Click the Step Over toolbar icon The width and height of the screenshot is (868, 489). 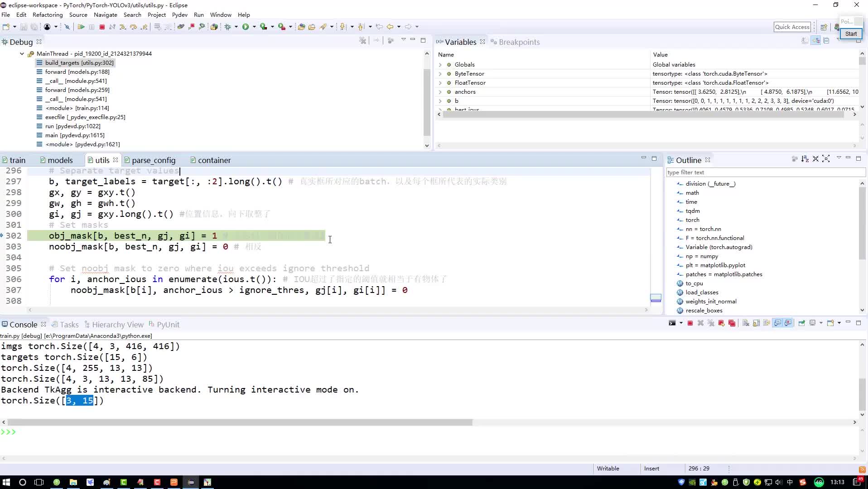pyautogui.click(x=133, y=27)
